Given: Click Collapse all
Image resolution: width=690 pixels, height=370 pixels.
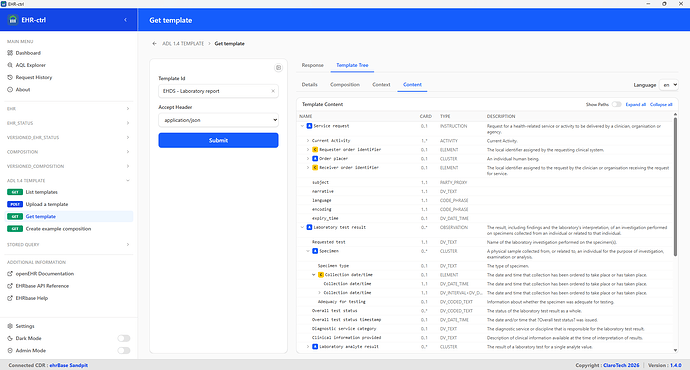Looking at the screenshot, I should point(661,105).
